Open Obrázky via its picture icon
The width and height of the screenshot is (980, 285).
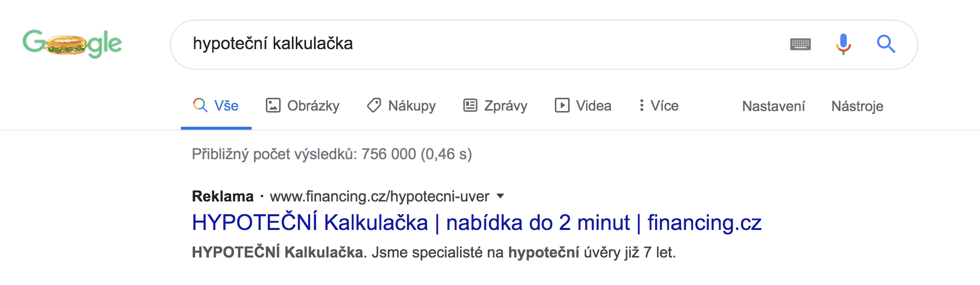[273, 106]
